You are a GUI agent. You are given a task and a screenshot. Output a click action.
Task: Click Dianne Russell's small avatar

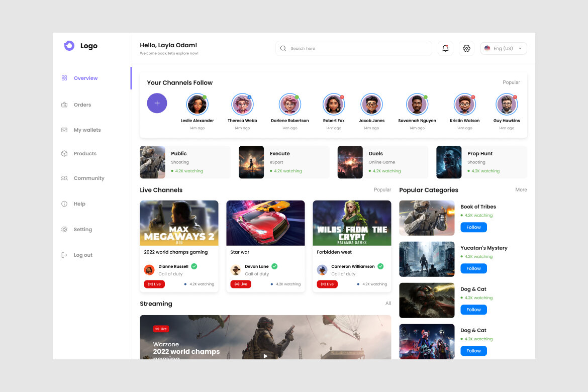[149, 270]
